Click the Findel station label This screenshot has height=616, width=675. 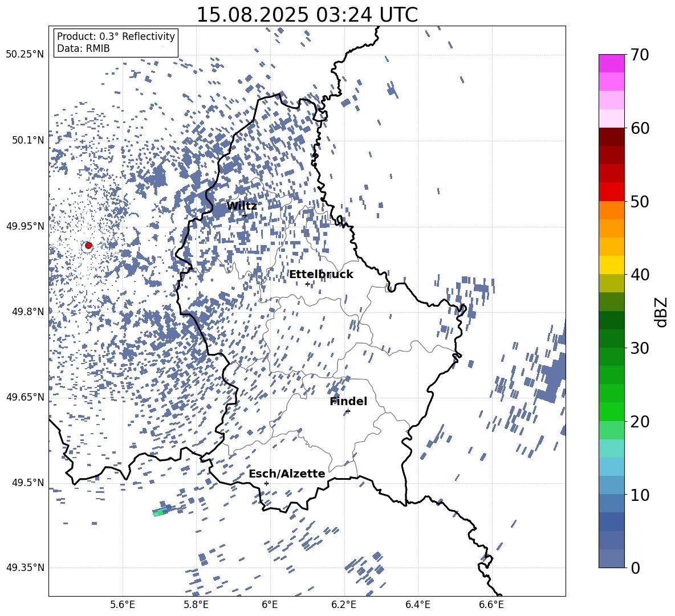click(x=348, y=402)
